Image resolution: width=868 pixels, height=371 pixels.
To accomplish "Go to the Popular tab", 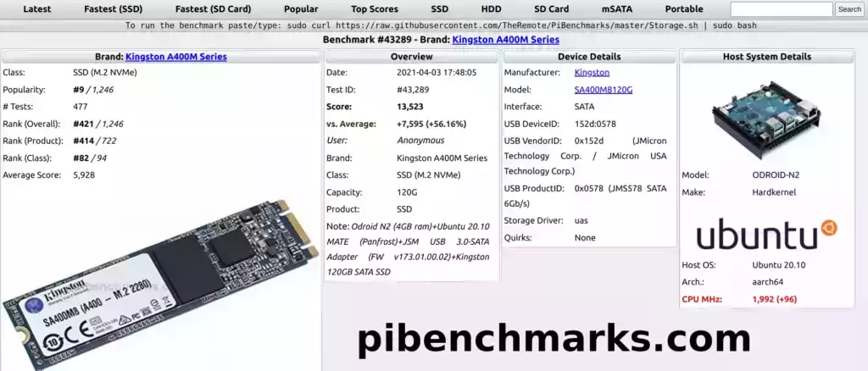I will [301, 8].
